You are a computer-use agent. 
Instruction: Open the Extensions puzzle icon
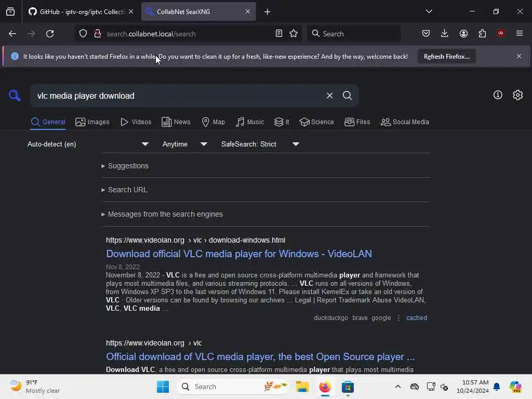[482, 33]
